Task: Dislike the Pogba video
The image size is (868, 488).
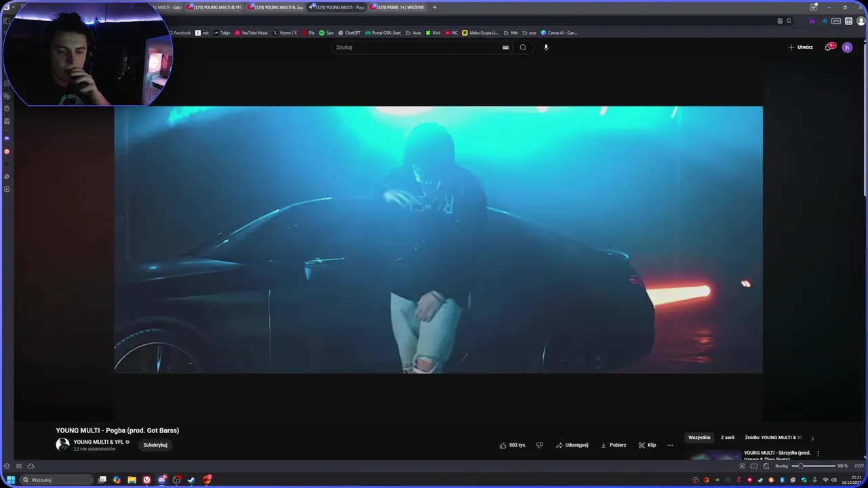Action: (540, 445)
